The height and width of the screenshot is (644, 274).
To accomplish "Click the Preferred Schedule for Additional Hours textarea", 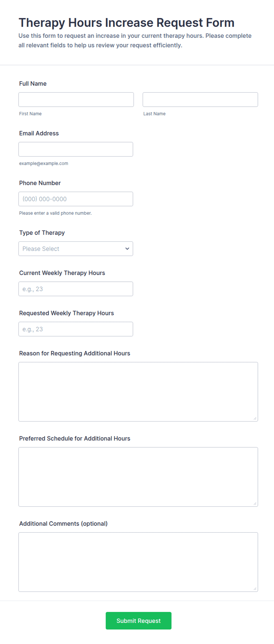I will click(138, 477).
